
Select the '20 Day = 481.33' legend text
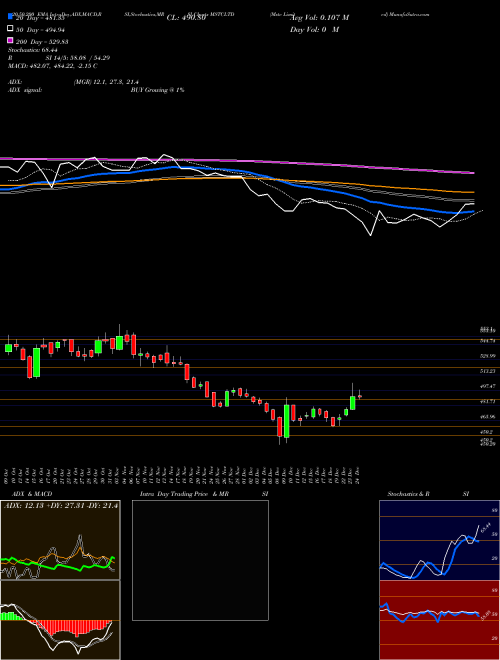[x=40, y=18]
